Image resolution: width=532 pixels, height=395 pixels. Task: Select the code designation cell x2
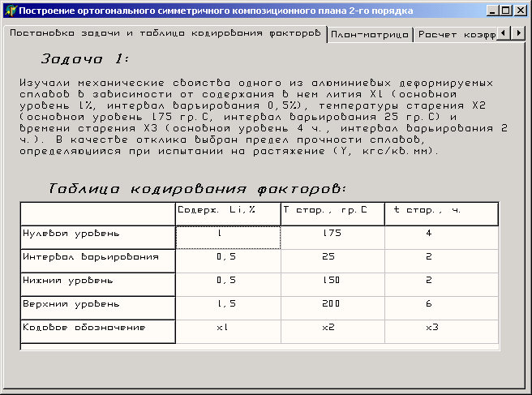click(x=332, y=332)
